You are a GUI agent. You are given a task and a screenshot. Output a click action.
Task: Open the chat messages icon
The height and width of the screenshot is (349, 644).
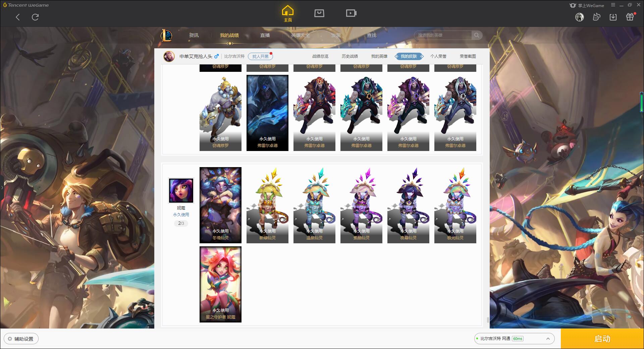point(596,17)
